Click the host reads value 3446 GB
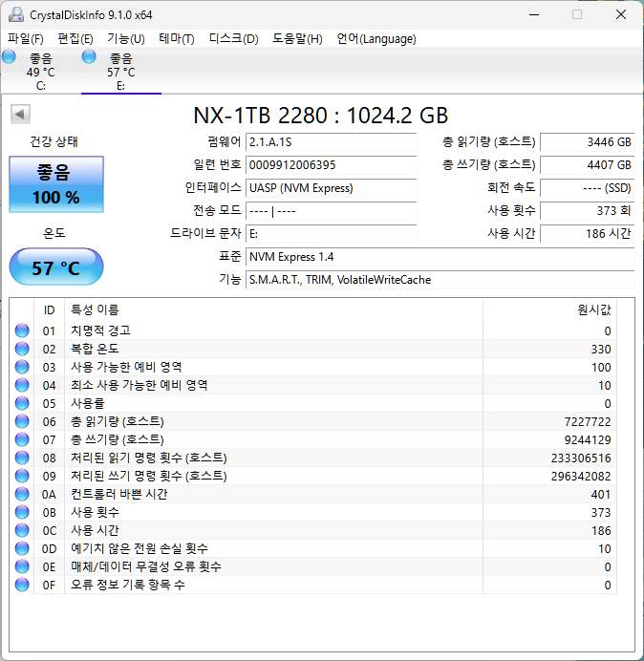 coord(587,142)
